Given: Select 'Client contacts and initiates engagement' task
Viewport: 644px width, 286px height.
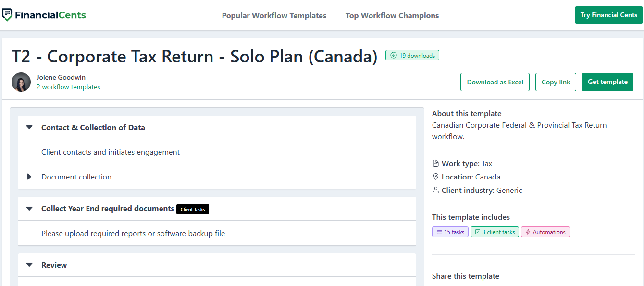Looking at the screenshot, I should (x=111, y=152).
